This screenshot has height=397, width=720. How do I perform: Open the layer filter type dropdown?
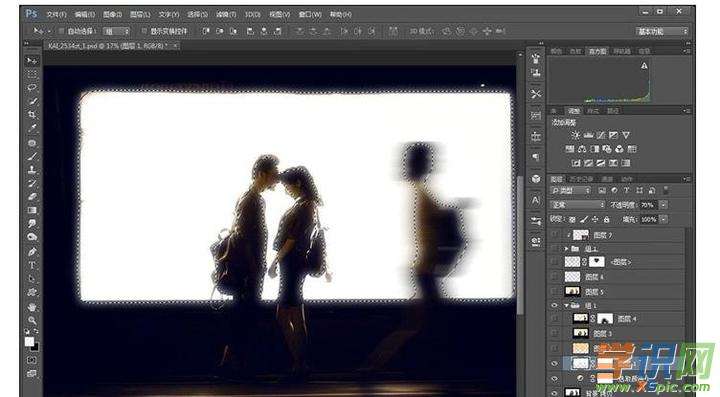point(571,190)
